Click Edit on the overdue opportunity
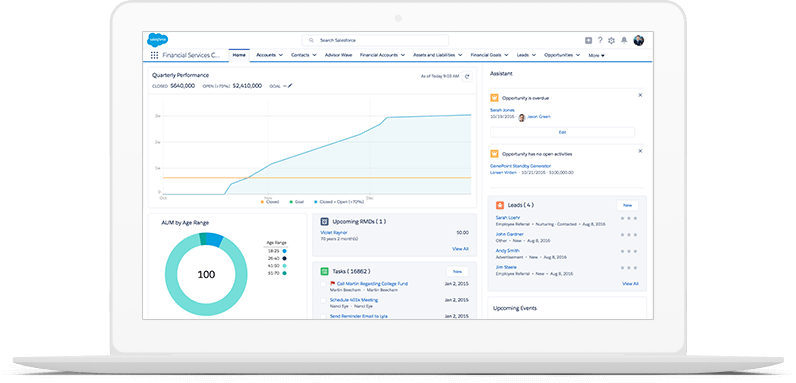 562,132
